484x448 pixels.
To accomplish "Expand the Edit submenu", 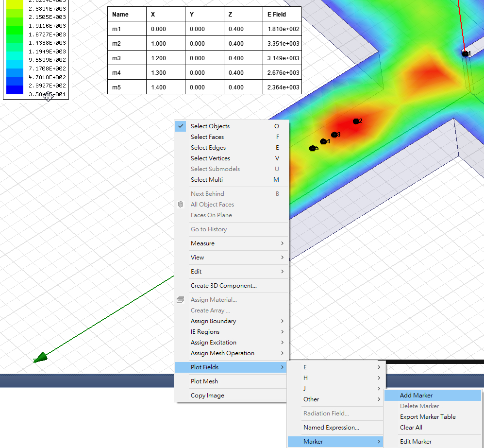I will (232, 272).
